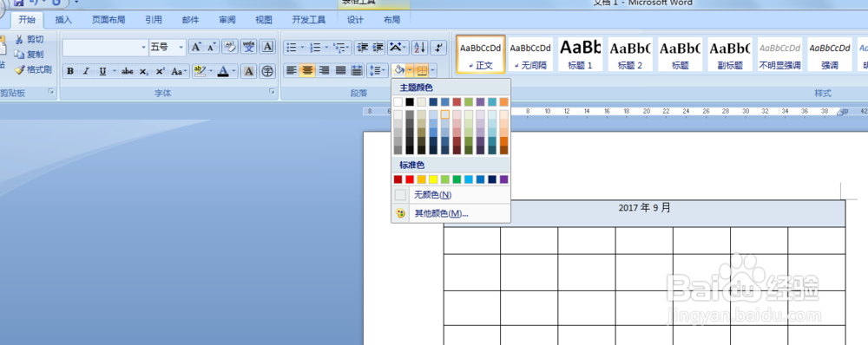This screenshot has width=868, height=345.
Task: Click the Shading dropdown arrow
Action: click(410, 70)
